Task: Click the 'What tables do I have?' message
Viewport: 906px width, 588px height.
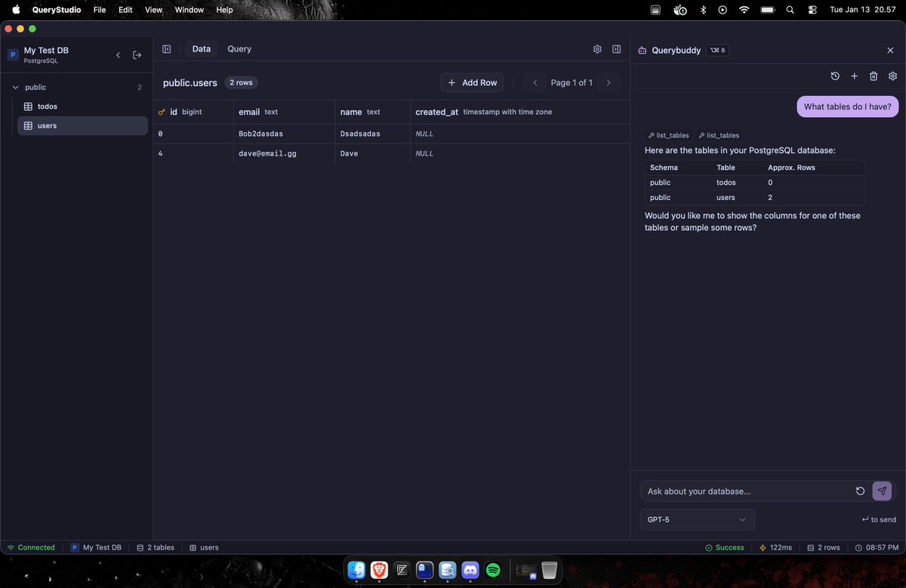Action: (x=847, y=106)
